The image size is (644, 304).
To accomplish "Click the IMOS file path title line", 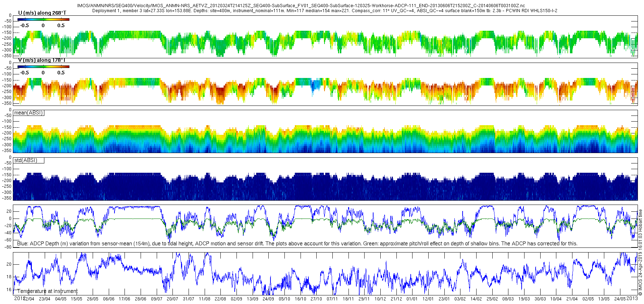I will pyautogui.click(x=301, y=6).
